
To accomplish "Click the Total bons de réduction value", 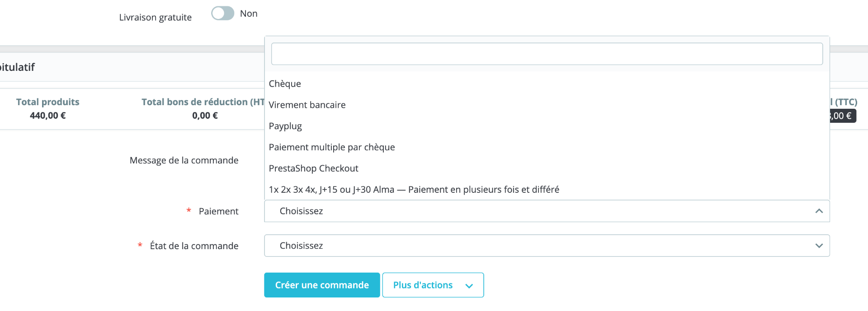I will [x=205, y=116].
